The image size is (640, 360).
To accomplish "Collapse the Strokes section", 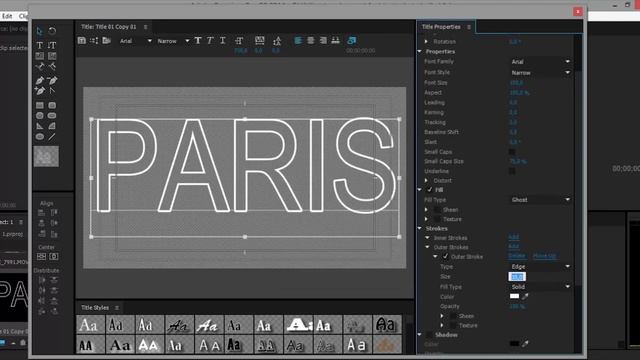I will [x=420, y=229].
